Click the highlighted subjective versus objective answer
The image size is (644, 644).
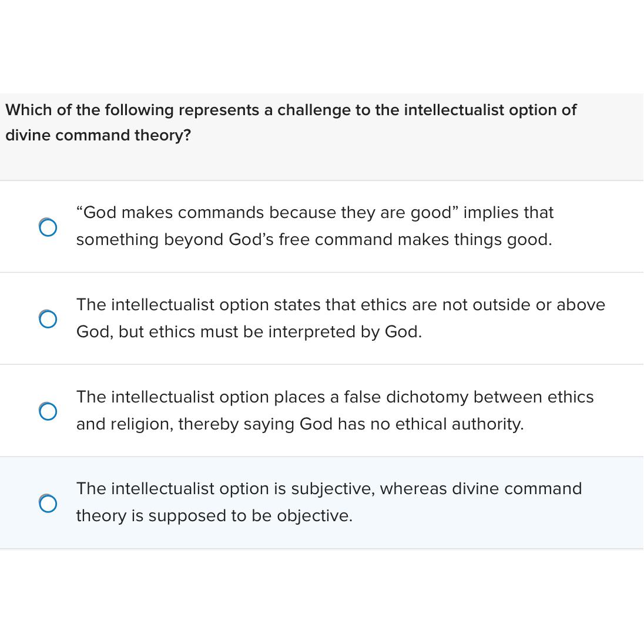pyautogui.click(x=328, y=502)
